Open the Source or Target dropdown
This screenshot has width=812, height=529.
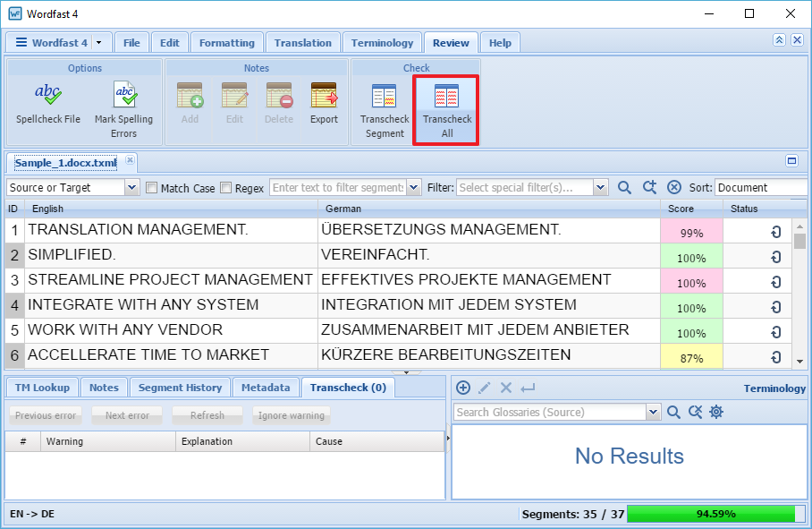pyautogui.click(x=132, y=188)
